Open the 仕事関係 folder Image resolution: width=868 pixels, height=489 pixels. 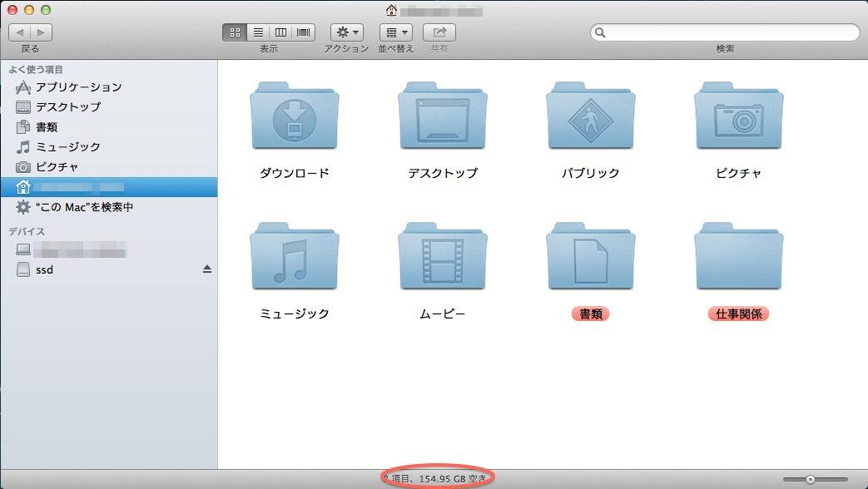(x=738, y=257)
